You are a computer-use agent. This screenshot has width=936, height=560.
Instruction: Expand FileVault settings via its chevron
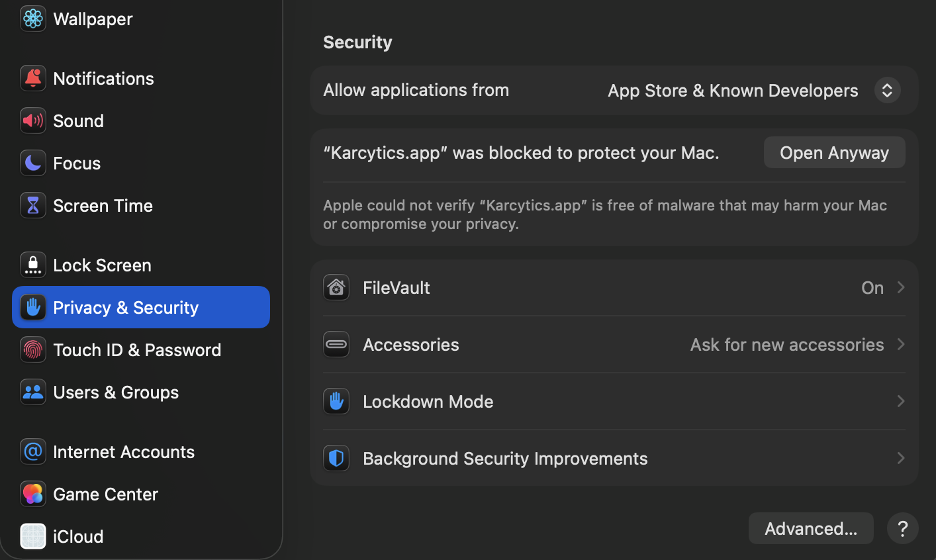point(901,287)
